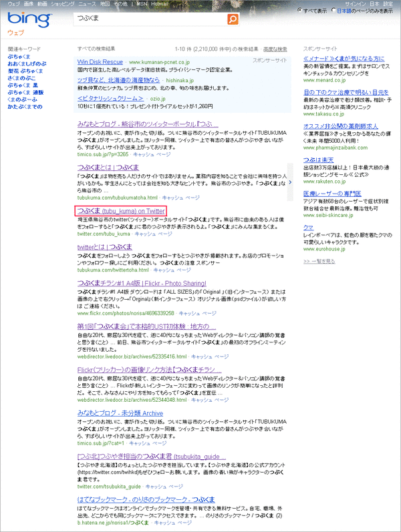This screenshot has height=532, width=401.
Task: Open ニュース in the top navigation
Action: [87, 4]
